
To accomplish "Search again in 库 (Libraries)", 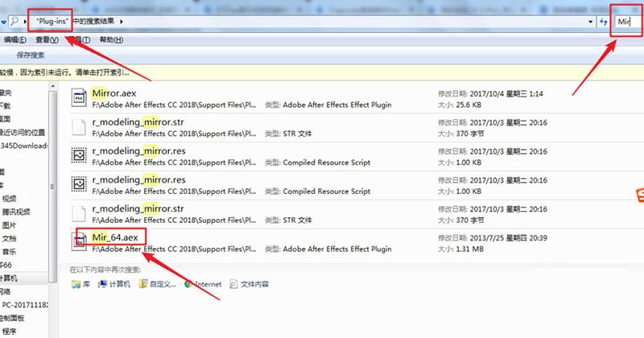I will [80, 284].
